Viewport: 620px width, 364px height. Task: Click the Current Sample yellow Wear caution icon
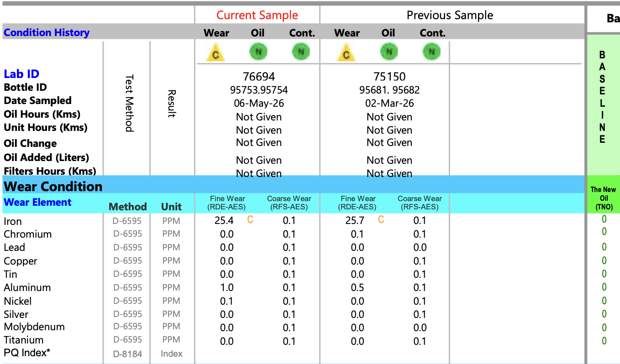click(x=215, y=53)
